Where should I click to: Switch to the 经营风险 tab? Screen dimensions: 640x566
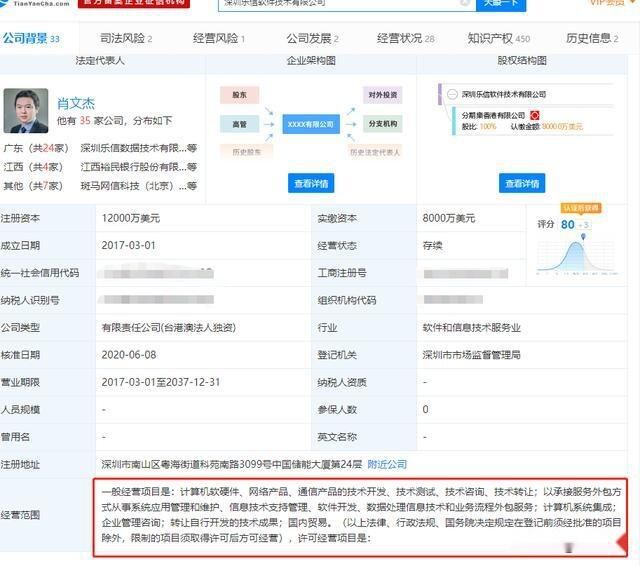point(219,39)
